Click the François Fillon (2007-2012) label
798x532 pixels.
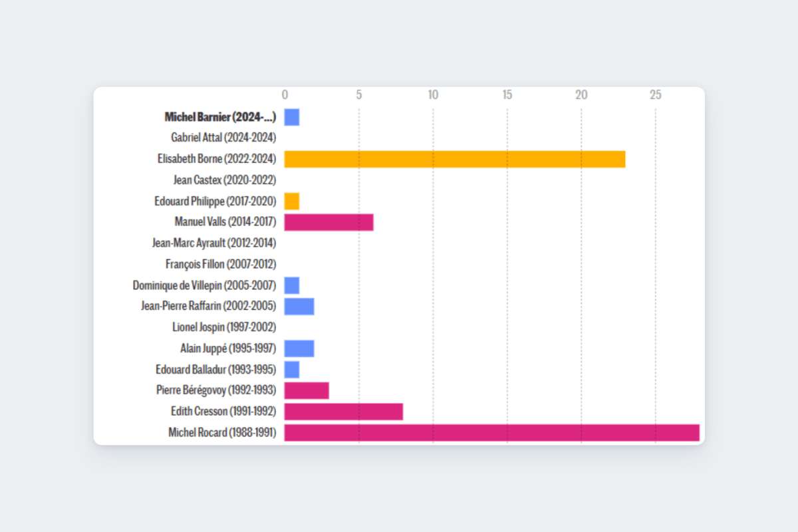pyautogui.click(x=221, y=265)
